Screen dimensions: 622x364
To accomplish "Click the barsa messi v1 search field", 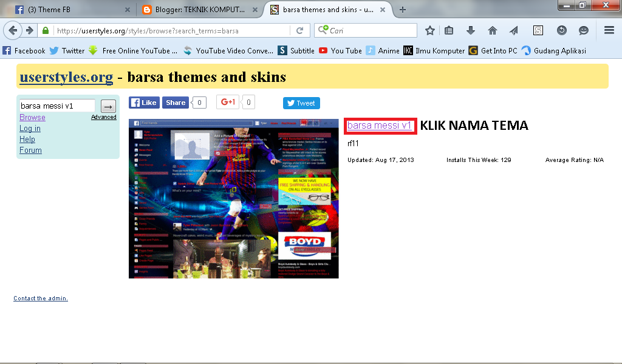I will [x=57, y=106].
